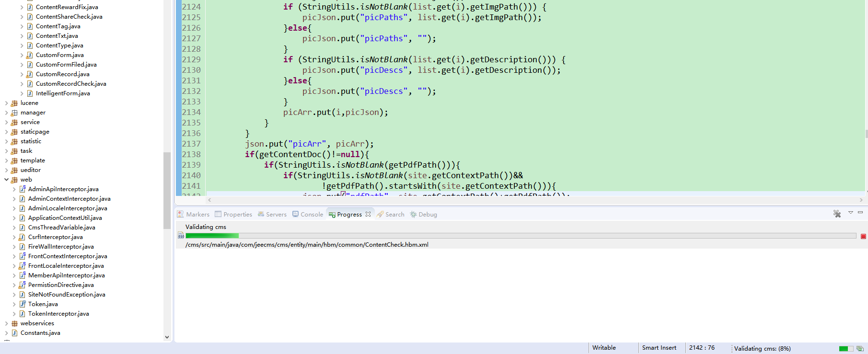
Task: Select ContentType.java in the tree
Action: click(59, 46)
